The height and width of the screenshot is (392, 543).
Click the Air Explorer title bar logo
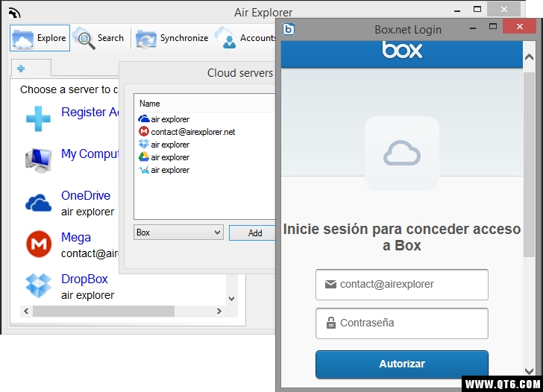[15, 13]
